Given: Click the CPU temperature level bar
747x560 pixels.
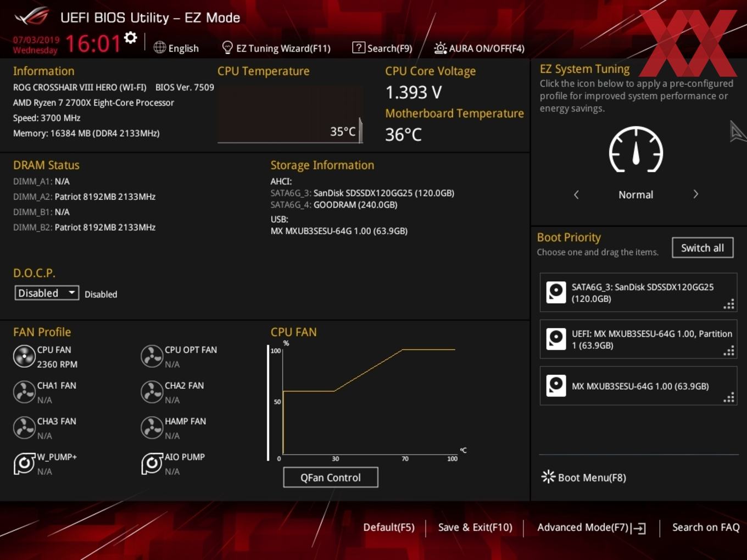Looking at the screenshot, I should click(x=361, y=130).
